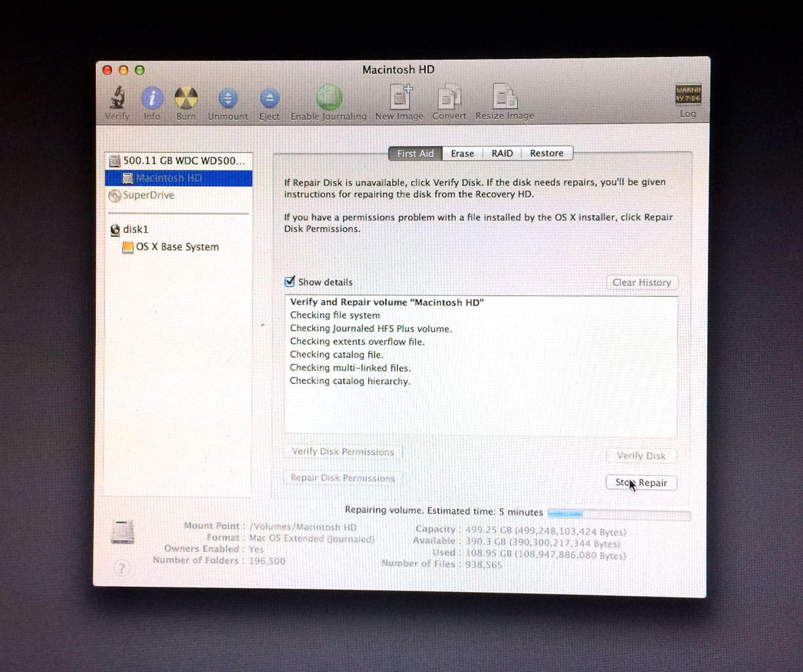Click the Owners Enabled value Yes
Viewport: 803px width, 672px height.
(256, 549)
